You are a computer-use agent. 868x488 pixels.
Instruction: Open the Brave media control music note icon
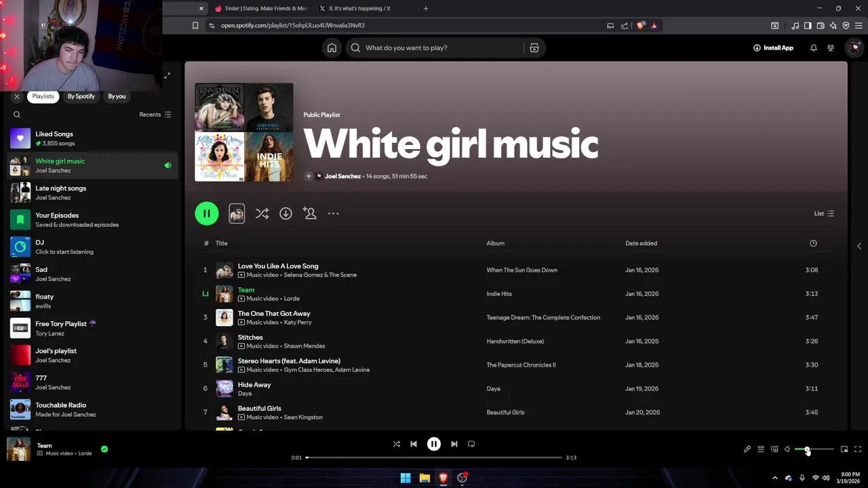[x=795, y=26]
